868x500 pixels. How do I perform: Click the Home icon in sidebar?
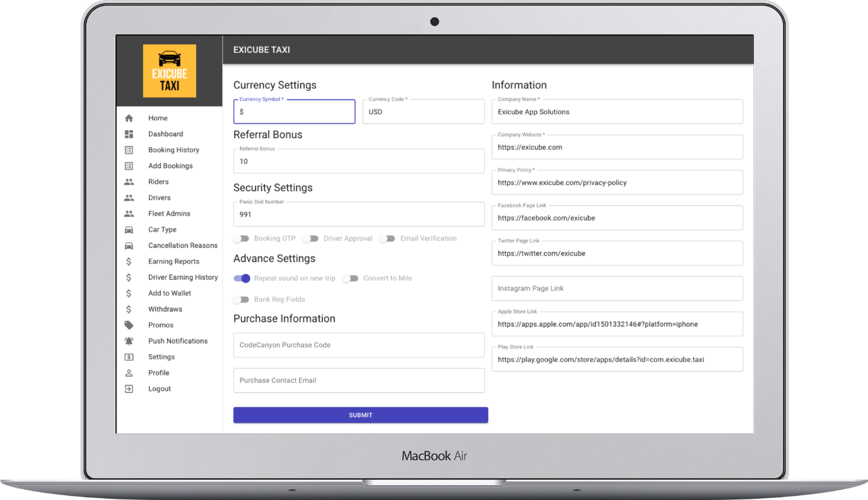pos(129,118)
